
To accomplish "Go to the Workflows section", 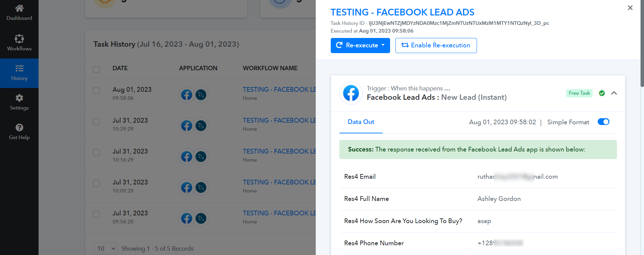I will (19, 43).
